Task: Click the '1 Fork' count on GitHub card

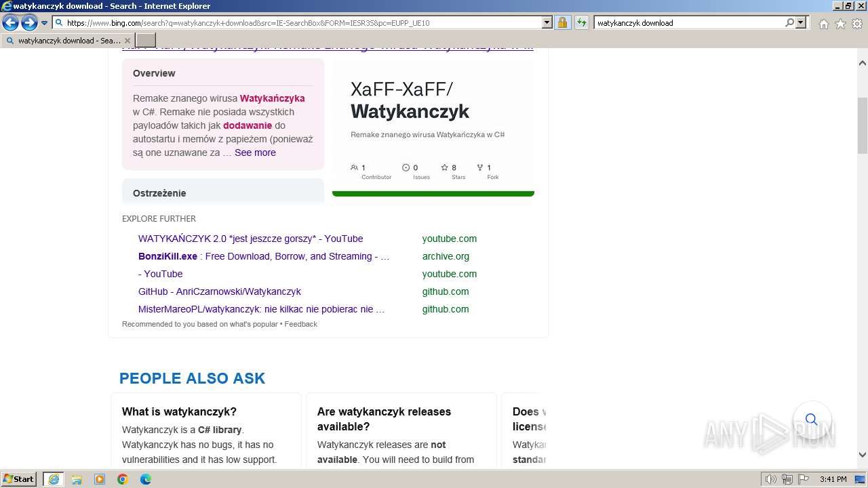Action: click(487, 171)
